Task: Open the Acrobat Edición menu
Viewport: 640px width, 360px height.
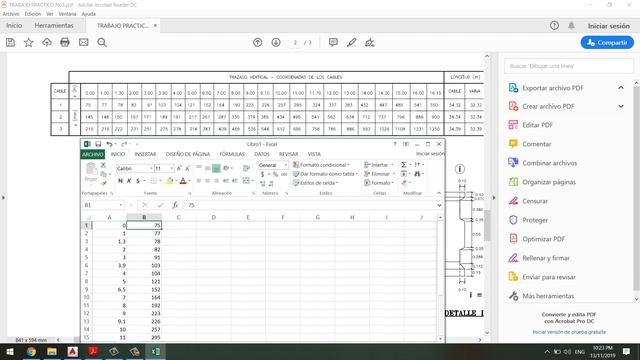Action: click(x=33, y=14)
